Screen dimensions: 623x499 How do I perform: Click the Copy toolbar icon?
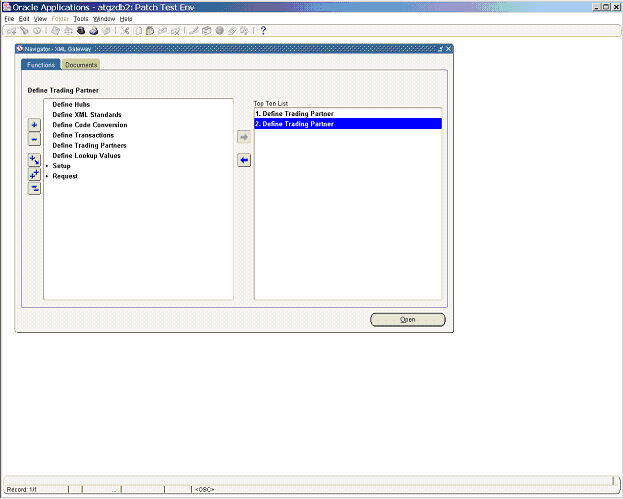coord(137,31)
